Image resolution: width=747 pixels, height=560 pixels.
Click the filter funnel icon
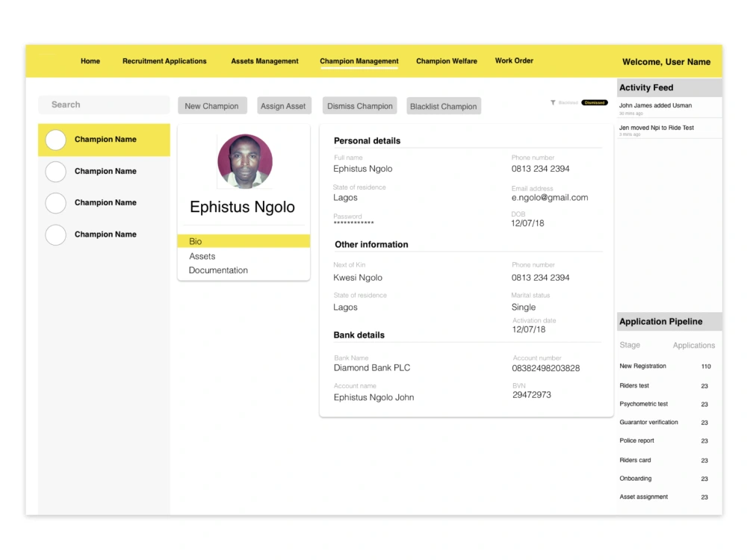point(553,102)
